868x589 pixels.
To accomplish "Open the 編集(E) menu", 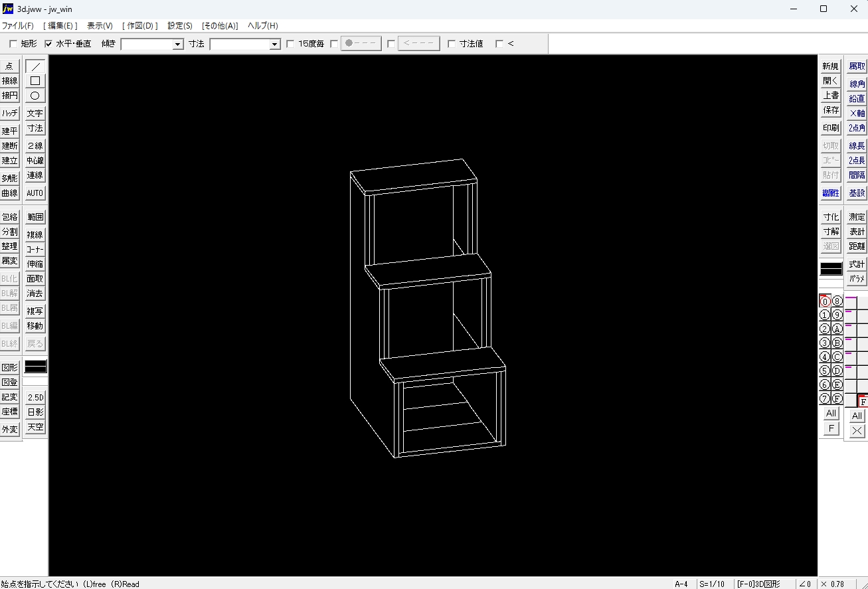I will click(x=60, y=26).
